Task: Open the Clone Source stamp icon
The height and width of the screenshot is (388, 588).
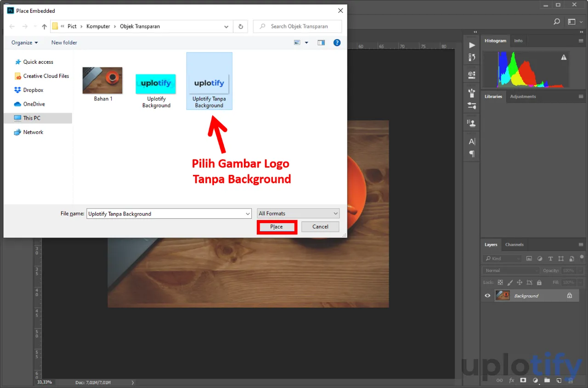Action: [472, 123]
